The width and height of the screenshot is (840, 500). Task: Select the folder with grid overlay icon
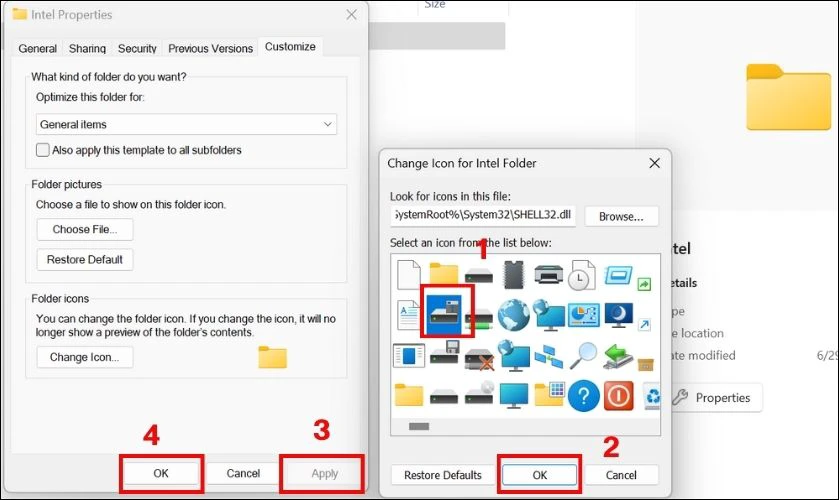549,394
